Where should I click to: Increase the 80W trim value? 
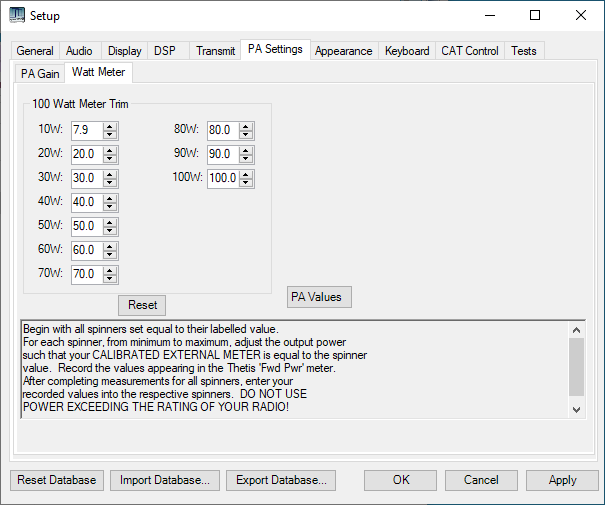coord(246,126)
